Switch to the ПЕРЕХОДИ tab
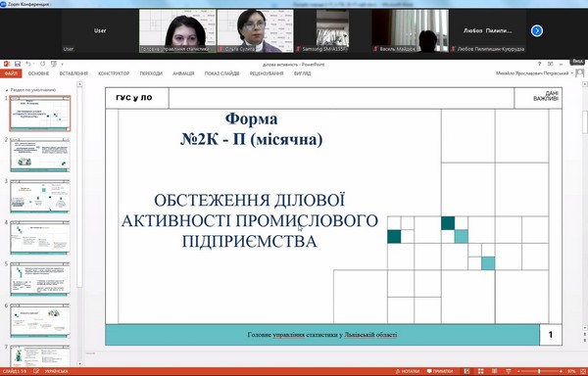This screenshot has height=376, width=588. click(x=151, y=73)
